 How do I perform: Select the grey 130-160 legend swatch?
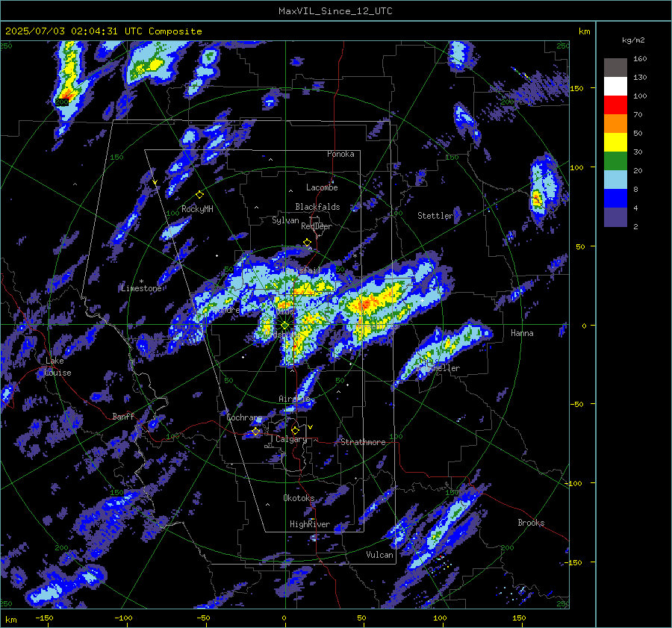click(615, 68)
